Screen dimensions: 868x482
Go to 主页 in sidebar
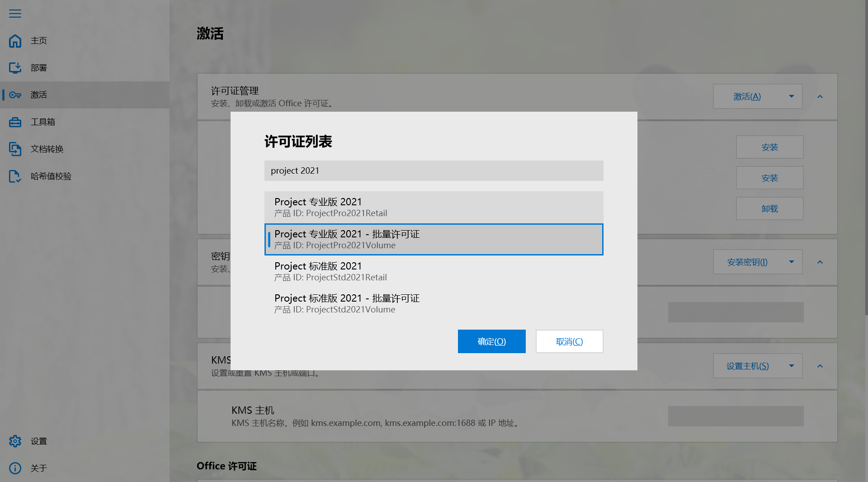tap(85, 41)
